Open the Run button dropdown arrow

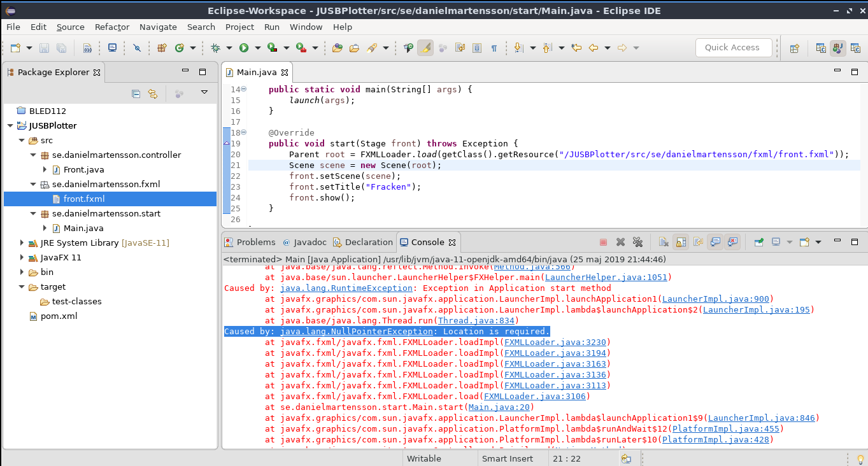pos(257,48)
